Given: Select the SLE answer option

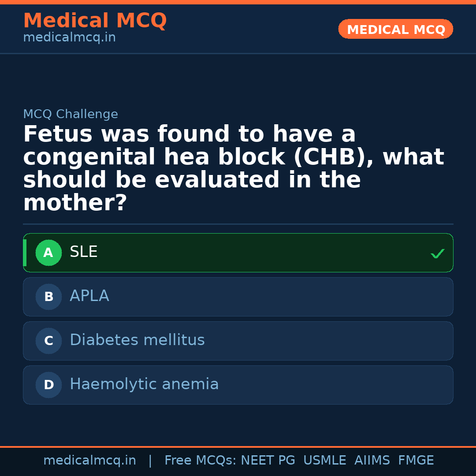Looking at the screenshot, I should (238, 253).
